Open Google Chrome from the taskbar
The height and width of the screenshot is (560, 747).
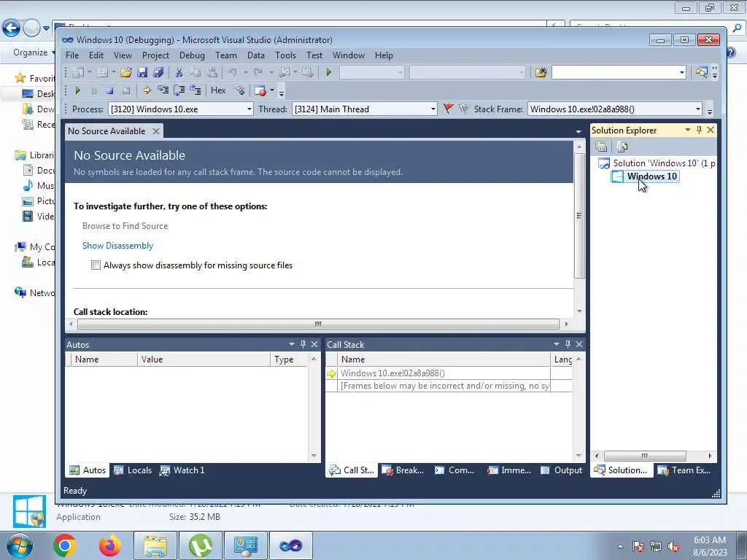pos(65,545)
